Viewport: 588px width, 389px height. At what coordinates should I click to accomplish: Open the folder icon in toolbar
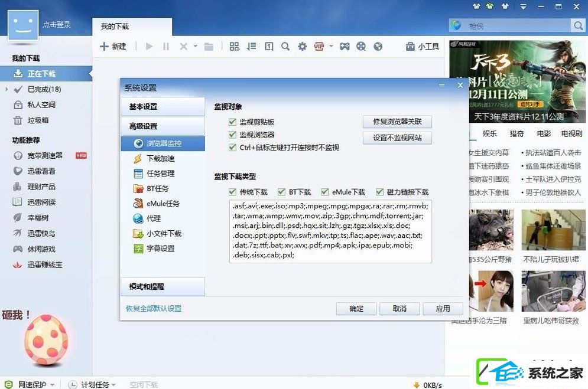point(209,47)
